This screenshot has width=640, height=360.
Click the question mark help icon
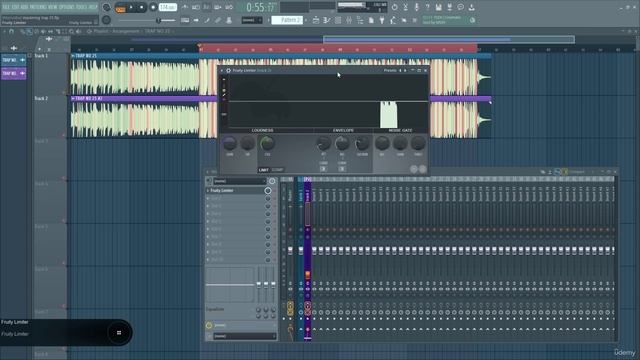[x=427, y=7]
